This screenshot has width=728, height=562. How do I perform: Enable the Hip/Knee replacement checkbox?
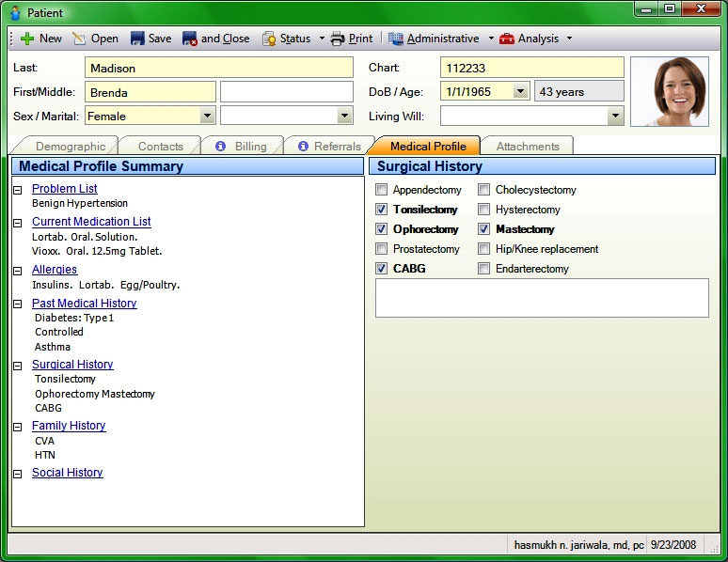tap(483, 249)
